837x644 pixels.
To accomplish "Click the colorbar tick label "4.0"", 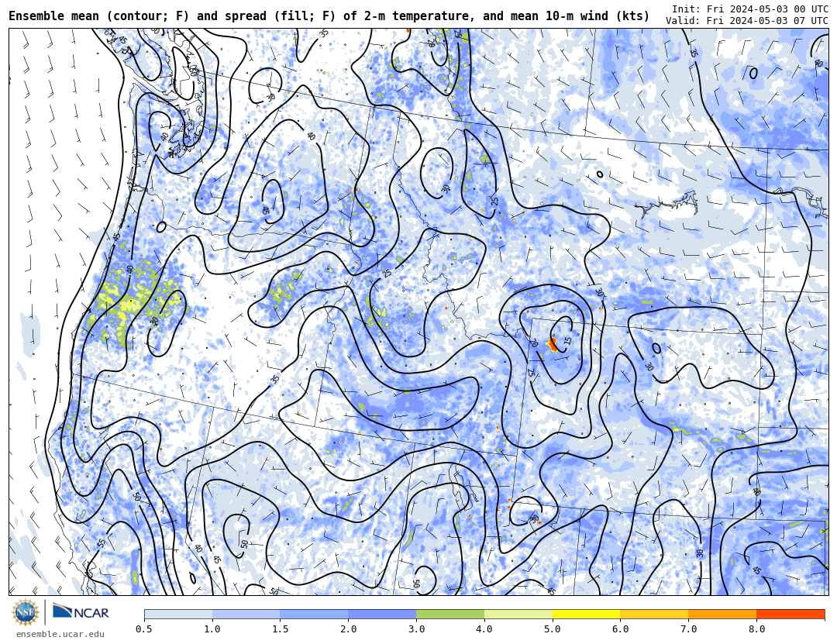I will coord(484,629).
